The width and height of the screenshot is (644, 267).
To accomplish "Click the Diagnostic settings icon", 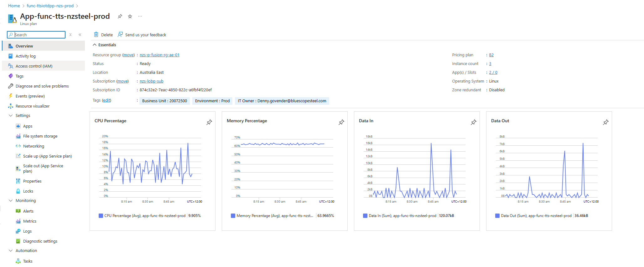I will pos(18,241).
